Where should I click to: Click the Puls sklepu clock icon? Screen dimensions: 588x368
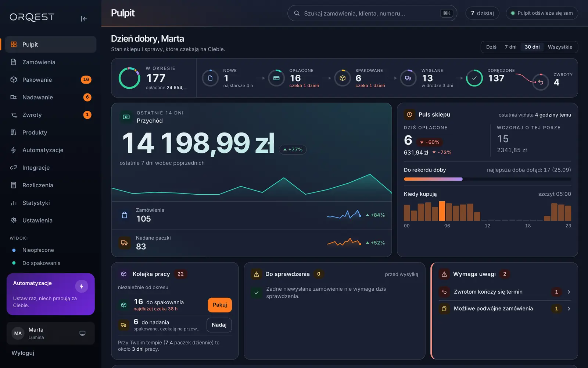click(409, 115)
